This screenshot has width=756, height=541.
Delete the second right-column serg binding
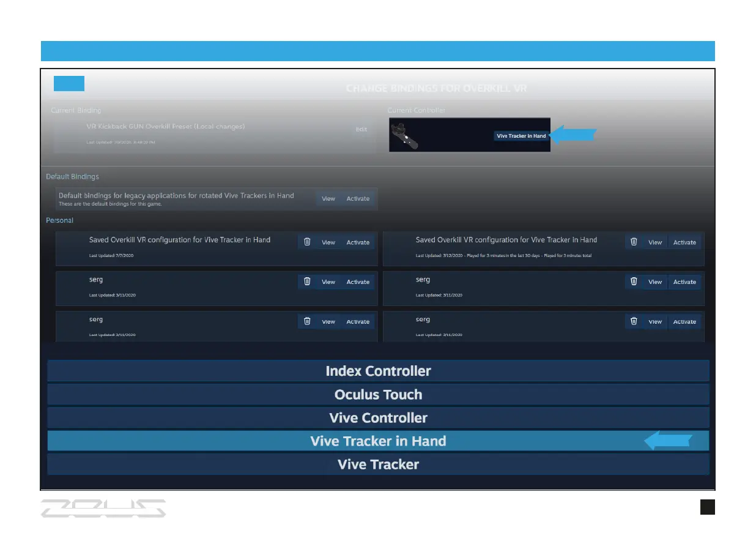point(634,322)
